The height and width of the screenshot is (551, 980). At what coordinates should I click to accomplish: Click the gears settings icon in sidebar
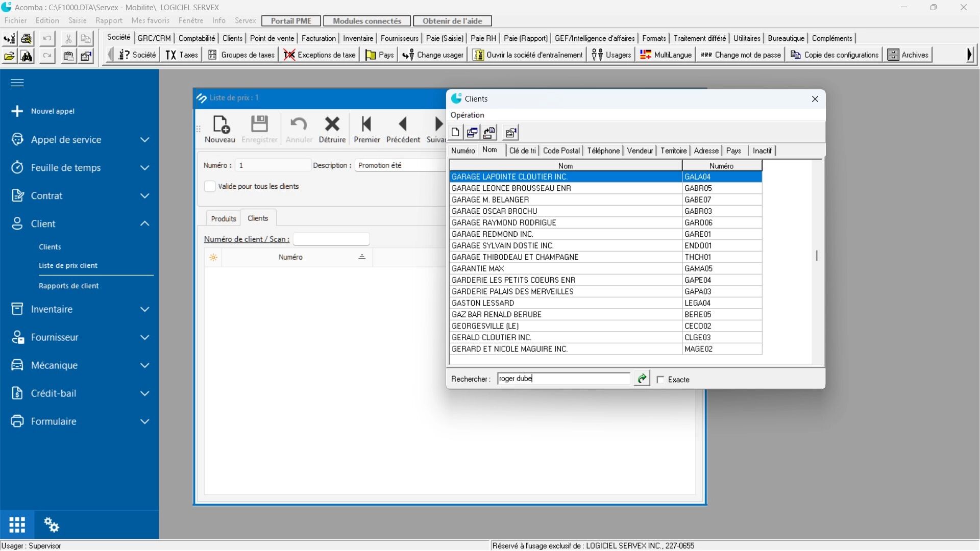click(51, 524)
